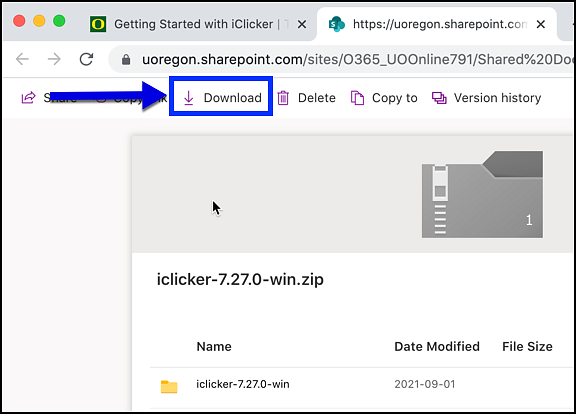Image resolution: width=576 pixels, height=414 pixels.
Task: Click the yellow folder icon for iclicker-7.27.0-win
Action: point(169,386)
